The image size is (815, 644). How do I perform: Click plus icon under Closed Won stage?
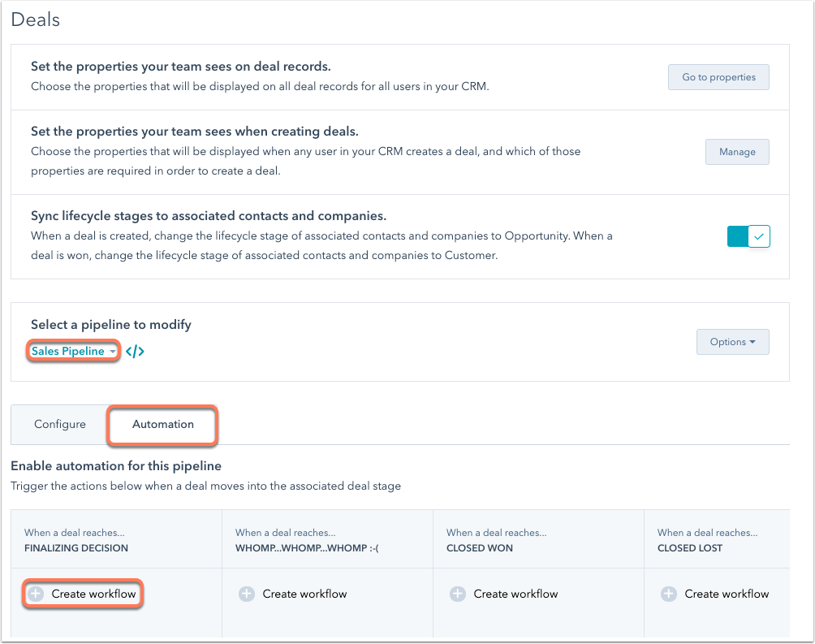point(457,594)
